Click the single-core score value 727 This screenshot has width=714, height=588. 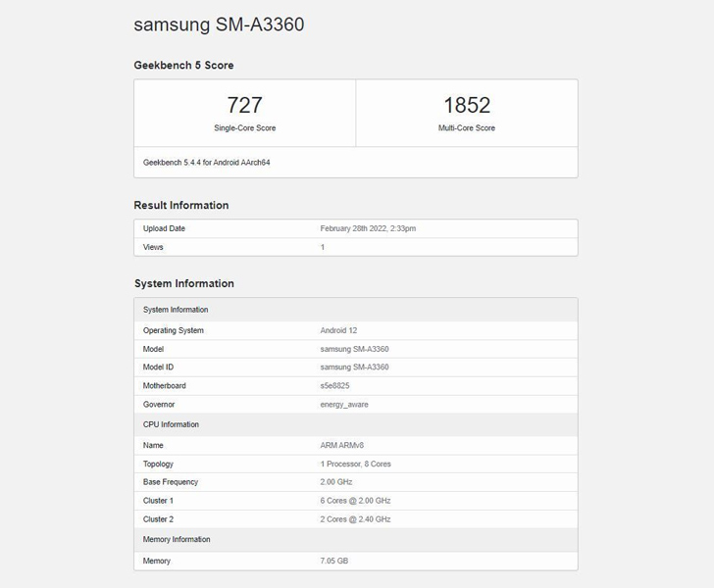pyautogui.click(x=244, y=105)
